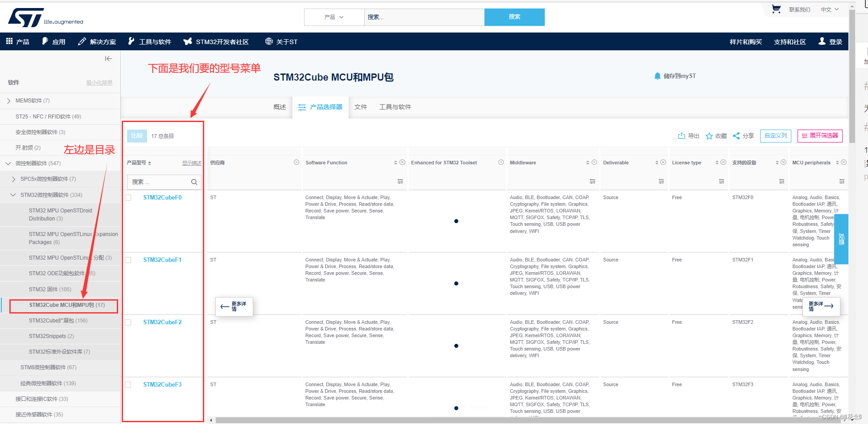Remove the Middleware column with its X icon
This screenshot has width=868, height=424.
(594, 162)
